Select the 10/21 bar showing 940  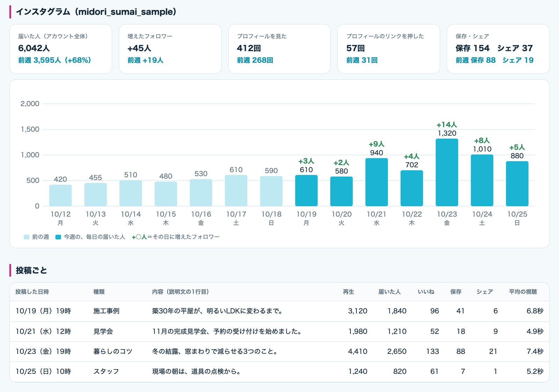pos(377,182)
